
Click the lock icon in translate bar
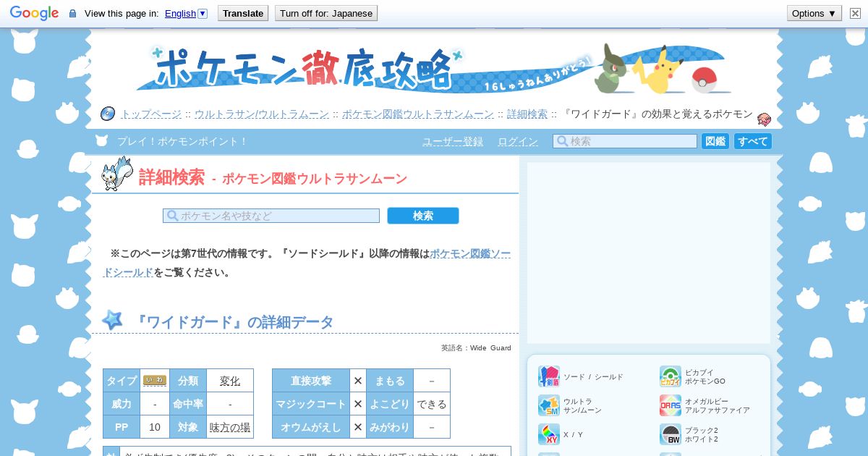coord(72,14)
